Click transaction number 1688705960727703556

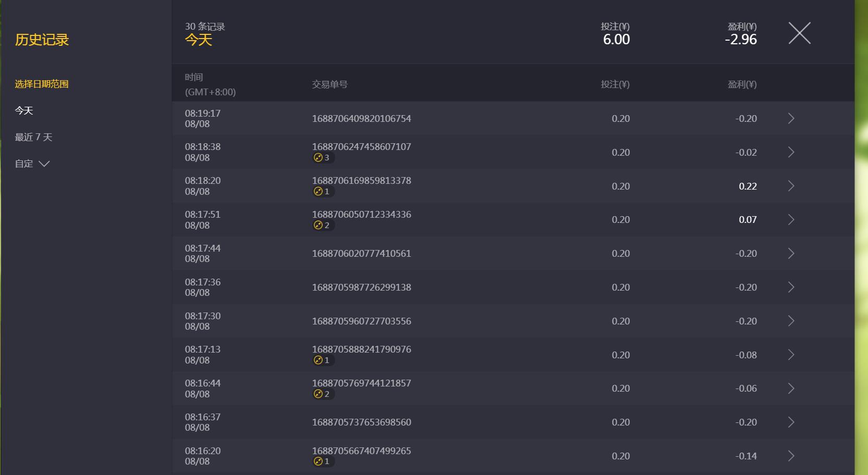361,321
